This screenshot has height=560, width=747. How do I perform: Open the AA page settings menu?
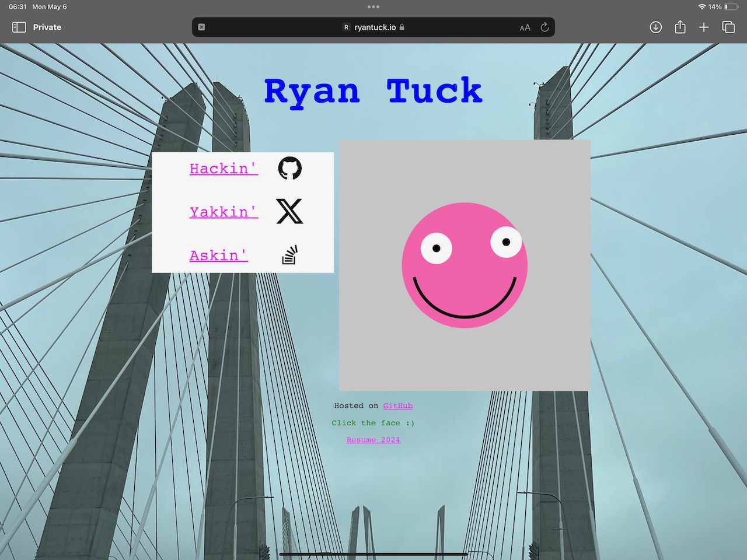525,27
